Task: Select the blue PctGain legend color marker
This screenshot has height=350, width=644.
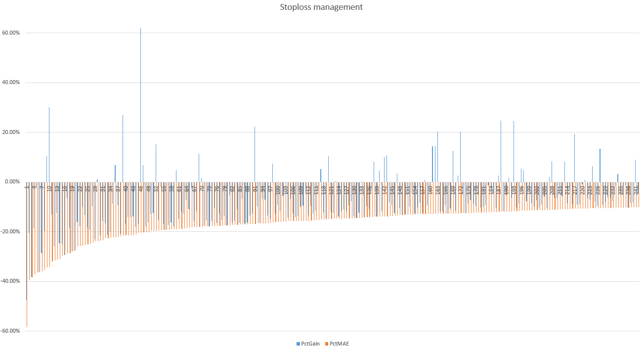Action: pos(298,343)
